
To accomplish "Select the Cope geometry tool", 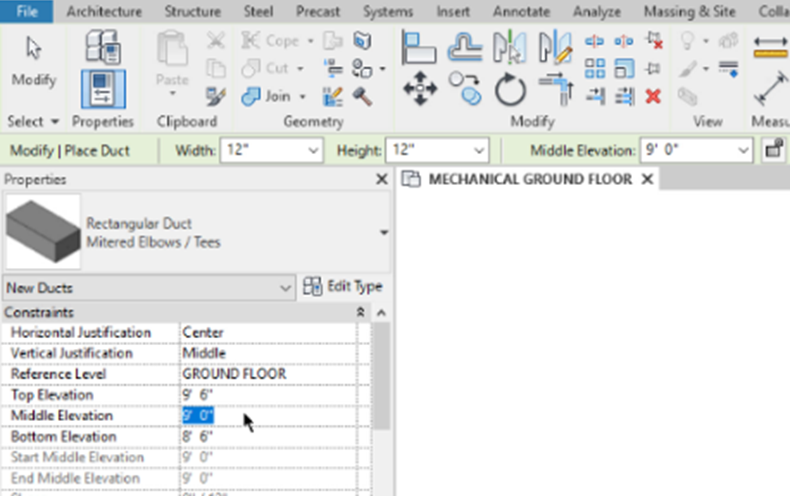I will pos(271,40).
